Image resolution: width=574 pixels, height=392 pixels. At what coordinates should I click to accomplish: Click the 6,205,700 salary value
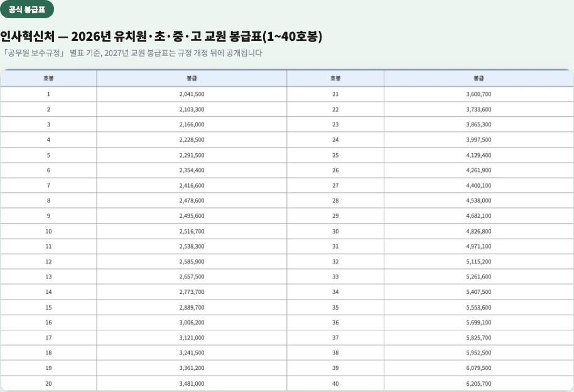[x=479, y=384]
